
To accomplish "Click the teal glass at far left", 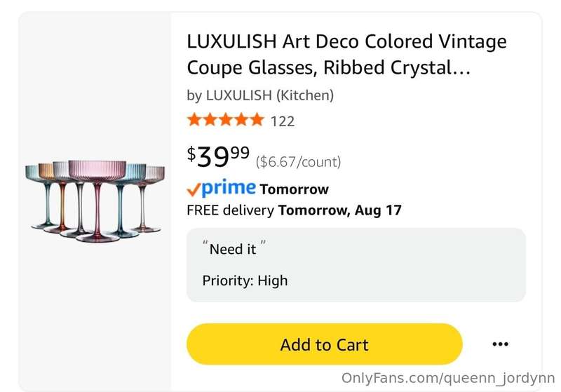I will [x=38, y=196].
